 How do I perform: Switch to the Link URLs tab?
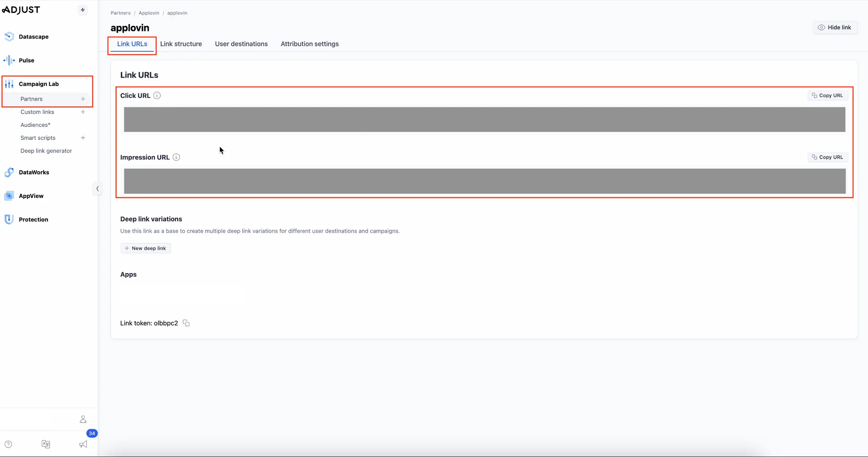[x=132, y=44]
